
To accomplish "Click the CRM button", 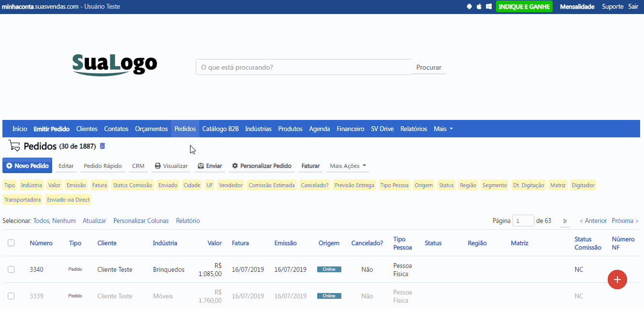I will pyautogui.click(x=138, y=166).
